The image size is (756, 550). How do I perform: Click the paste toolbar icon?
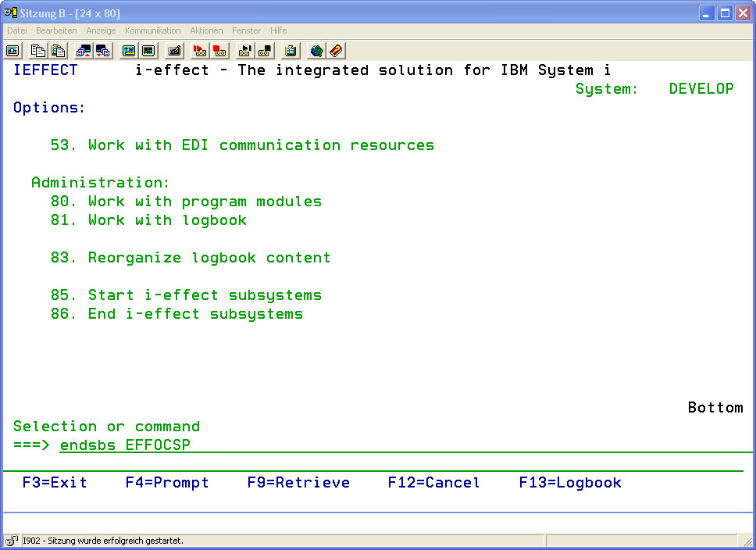pos(58,51)
